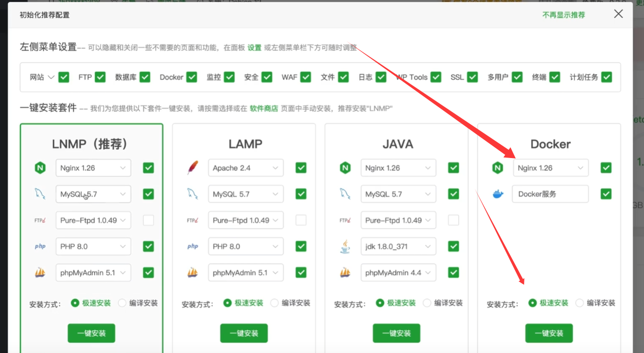Select 极速安装 radio in LAMP card
The image size is (644, 353).
[228, 303]
